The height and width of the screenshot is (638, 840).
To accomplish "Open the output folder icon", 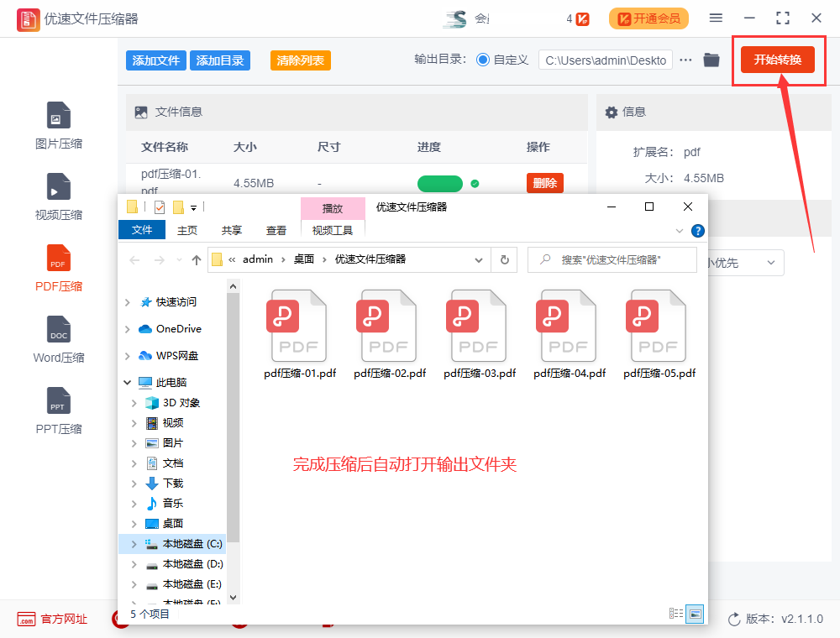I will click(711, 60).
